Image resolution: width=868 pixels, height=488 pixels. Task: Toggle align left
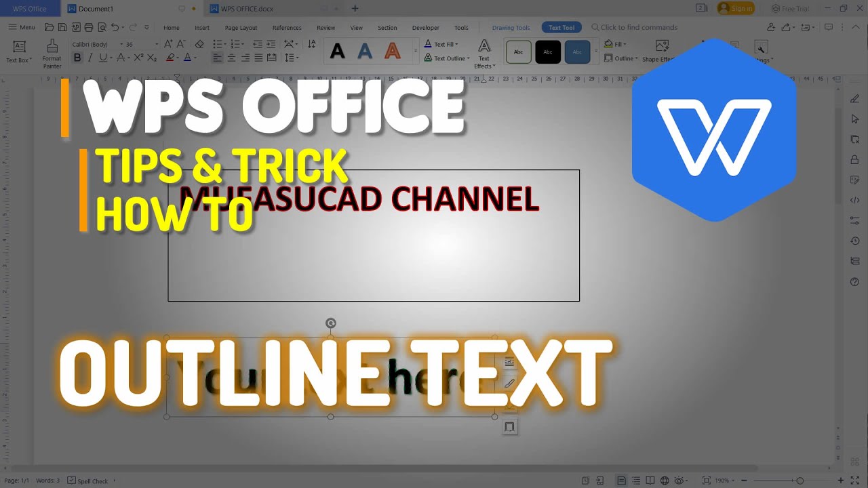click(x=218, y=58)
